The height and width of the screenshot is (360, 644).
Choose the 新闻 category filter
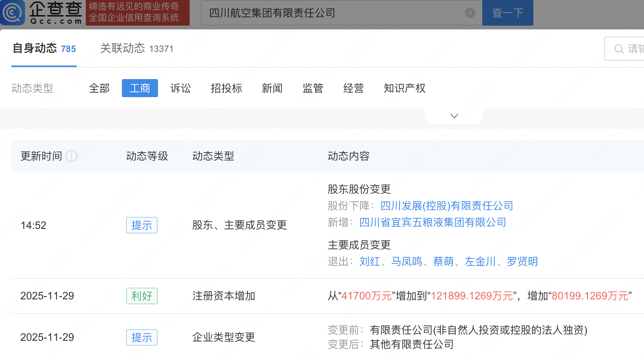pos(272,88)
